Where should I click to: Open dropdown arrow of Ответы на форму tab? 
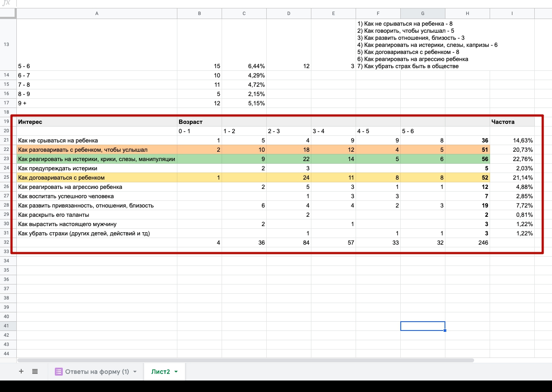[135, 372]
